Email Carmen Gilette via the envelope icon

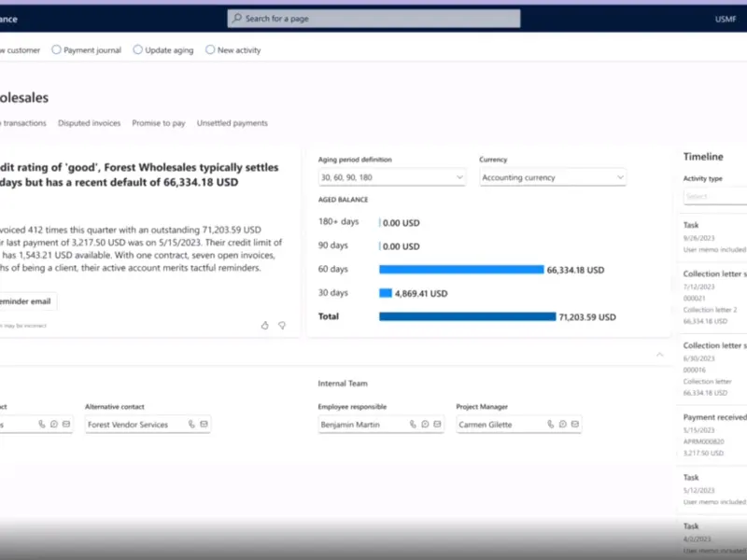tap(575, 425)
